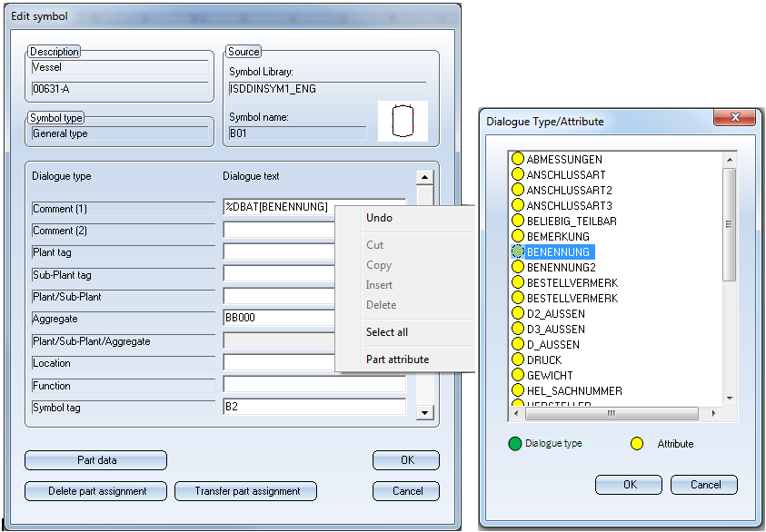Click the yellow attribute icon next to DRUCK

pos(518,360)
